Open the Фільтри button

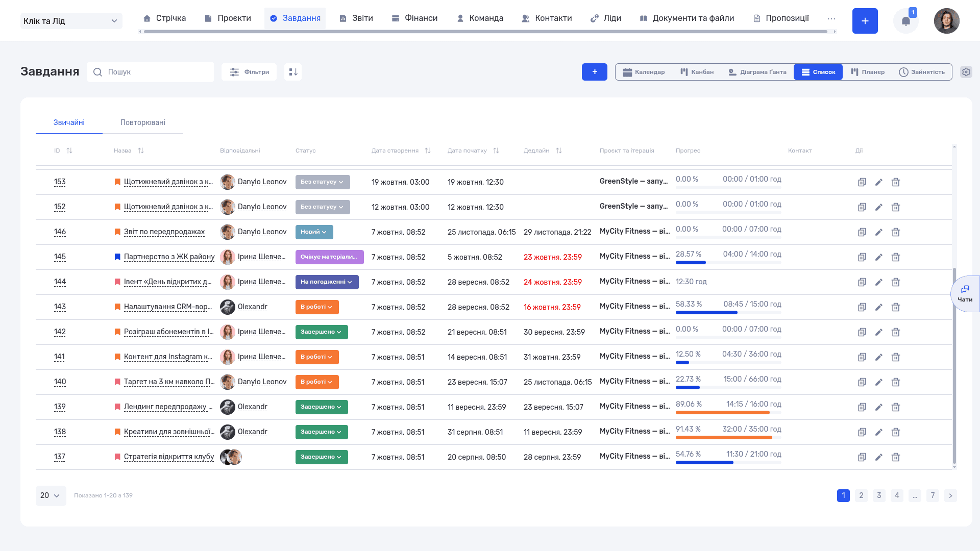point(249,72)
